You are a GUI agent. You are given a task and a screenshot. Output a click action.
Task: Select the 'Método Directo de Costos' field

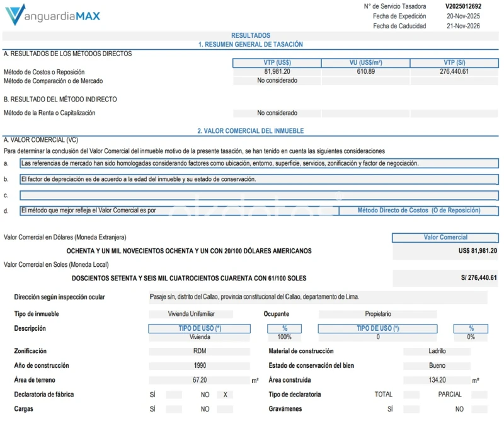coord(418,211)
